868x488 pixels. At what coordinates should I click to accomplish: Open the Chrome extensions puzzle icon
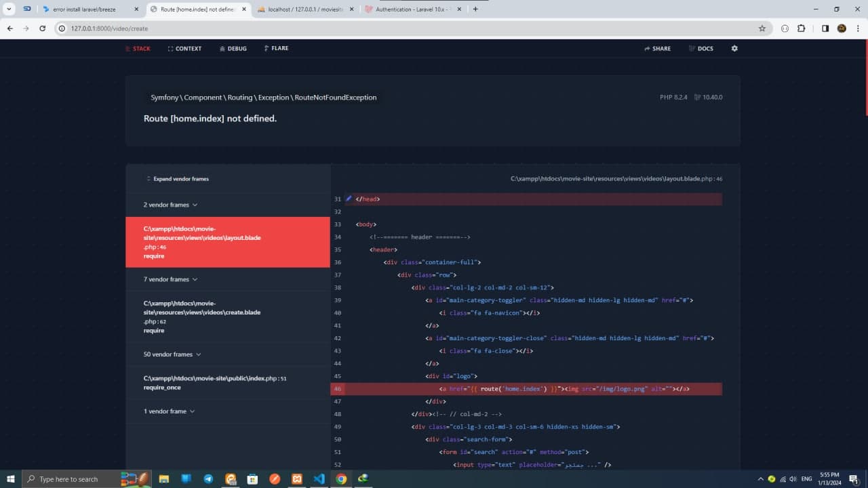pyautogui.click(x=802, y=28)
